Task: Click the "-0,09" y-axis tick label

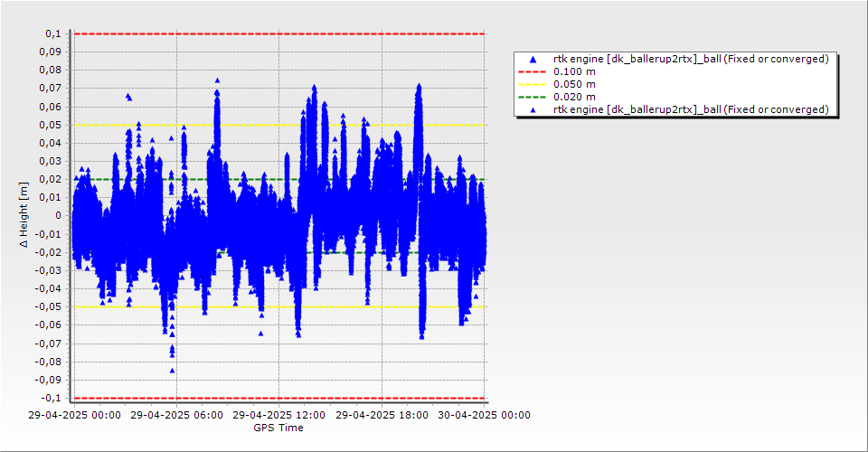Action: click(x=49, y=380)
